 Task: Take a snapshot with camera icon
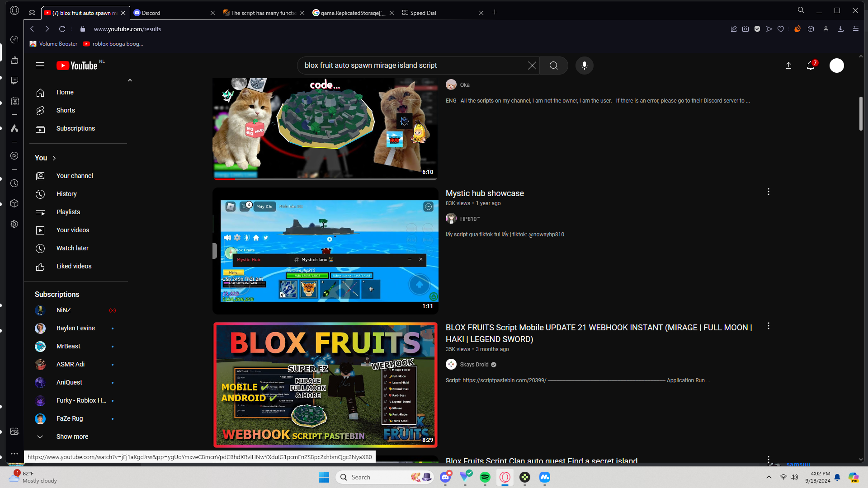coord(745,29)
